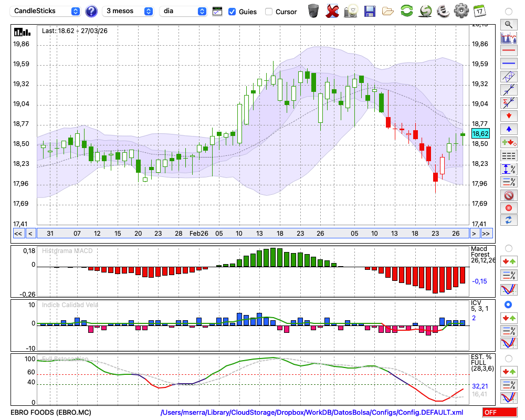Click the green refresh arrows icon
This screenshot has width=525, height=420.
pyautogui.click(x=406, y=10)
